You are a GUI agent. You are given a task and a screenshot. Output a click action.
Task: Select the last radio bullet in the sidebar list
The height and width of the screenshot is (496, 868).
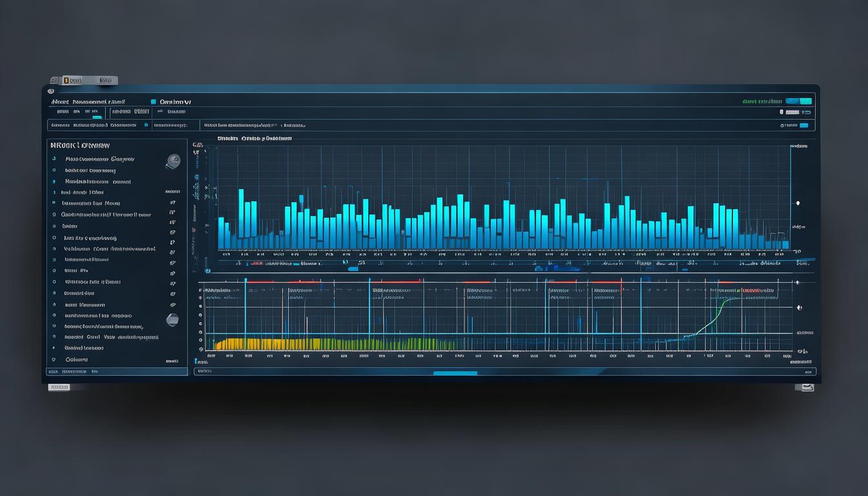tap(54, 359)
